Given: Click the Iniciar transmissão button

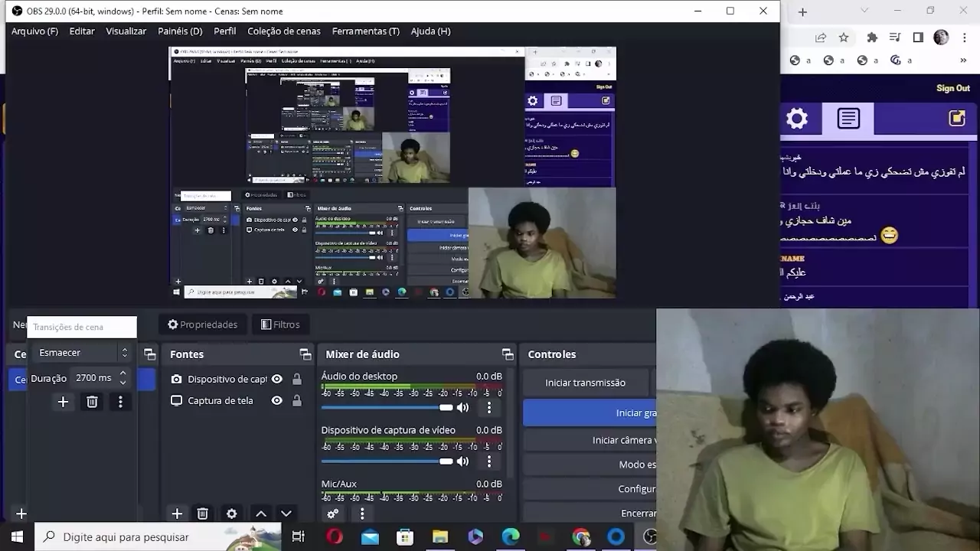Looking at the screenshot, I should point(585,383).
